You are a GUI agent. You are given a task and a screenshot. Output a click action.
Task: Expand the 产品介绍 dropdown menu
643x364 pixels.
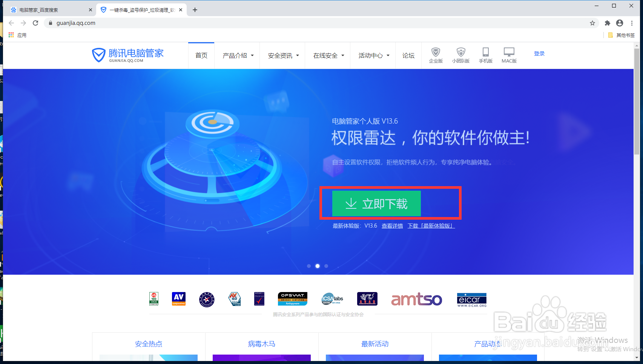click(237, 55)
